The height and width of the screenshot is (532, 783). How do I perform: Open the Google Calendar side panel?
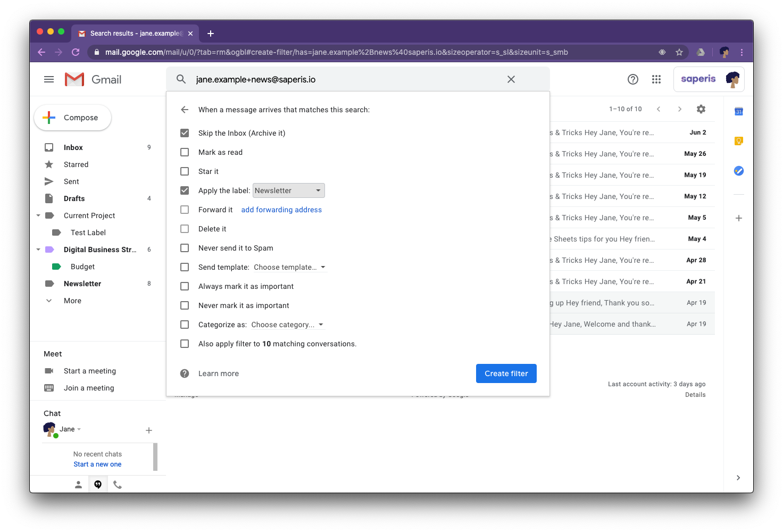coord(739,111)
